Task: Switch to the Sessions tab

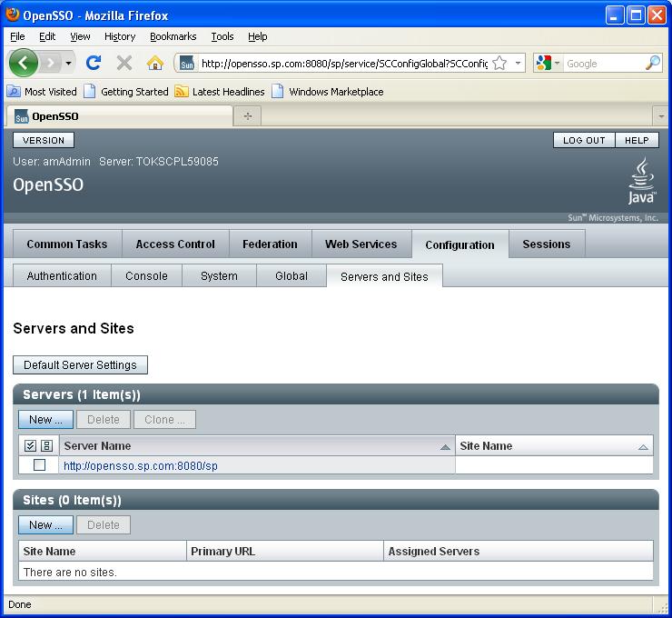Action: click(547, 244)
